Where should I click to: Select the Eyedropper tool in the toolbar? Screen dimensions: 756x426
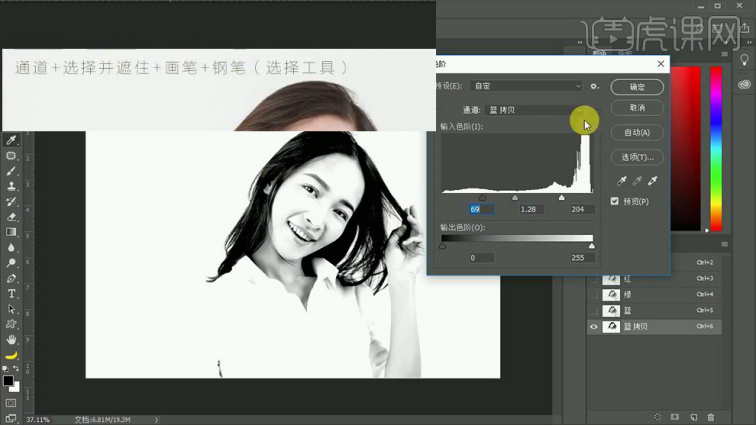pos(11,140)
